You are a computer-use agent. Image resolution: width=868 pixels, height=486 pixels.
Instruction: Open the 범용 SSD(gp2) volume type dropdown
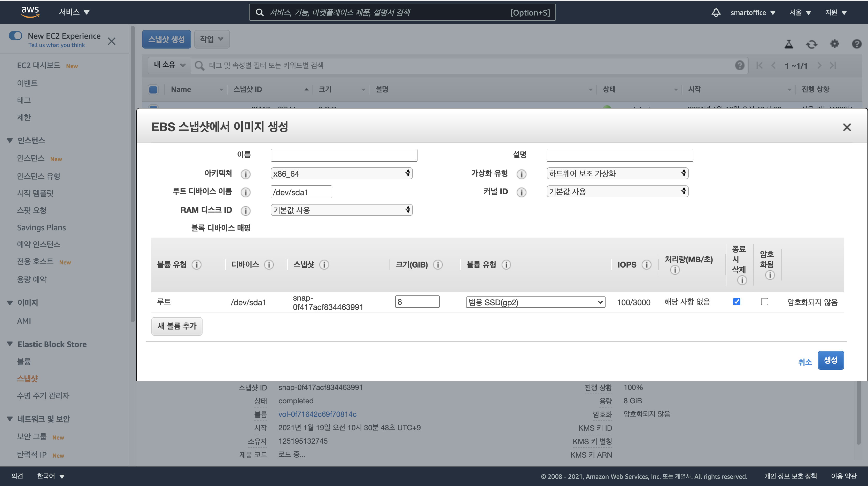535,302
